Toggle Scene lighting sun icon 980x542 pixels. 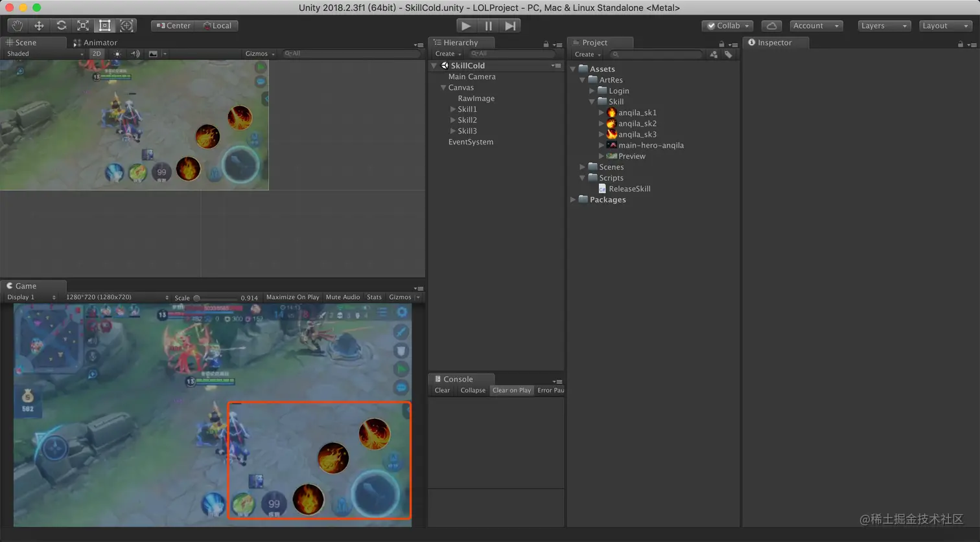click(x=117, y=54)
